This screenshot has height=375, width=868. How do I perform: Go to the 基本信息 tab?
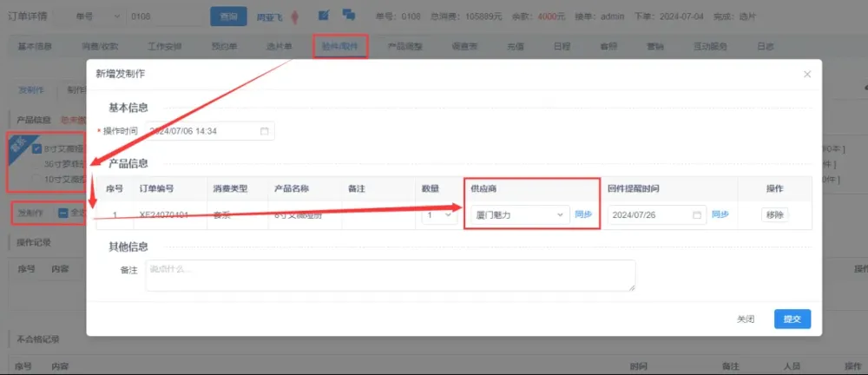pyautogui.click(x=35, y=45)
